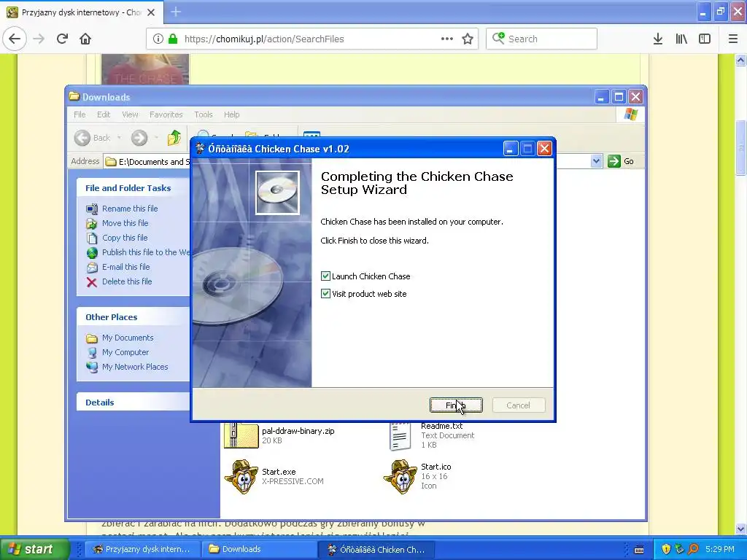Close the Przyjazny dysk internetowy tab
Image resolution: width=747 pixels, height=560 pixels.
(x=151, y=12)
